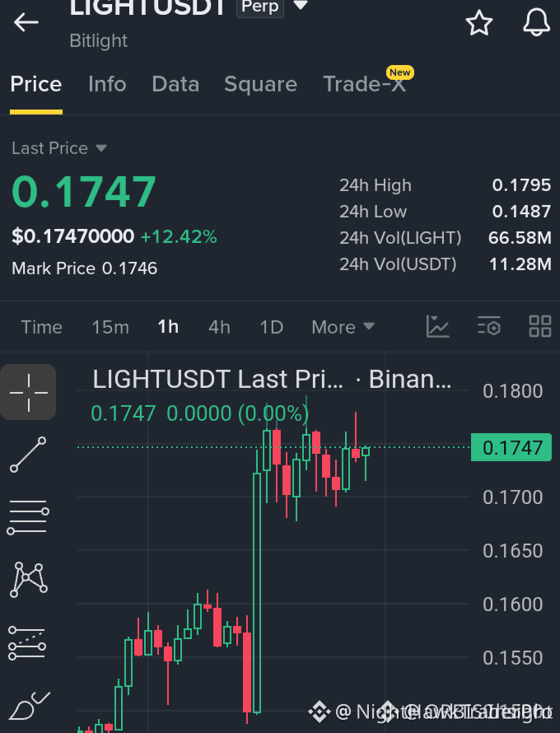Screen dimensions: 560x733
Task: Switch to the Price tab
Action: (x=36, y=84)
